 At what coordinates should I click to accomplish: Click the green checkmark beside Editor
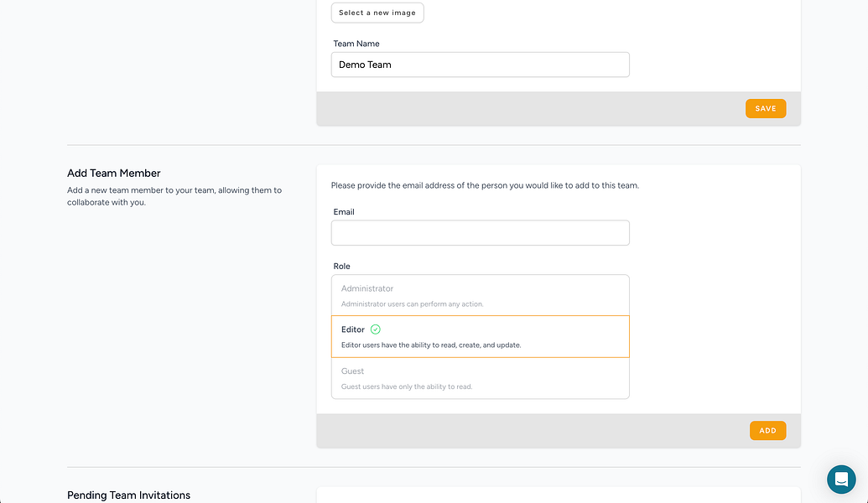[376, 329]
